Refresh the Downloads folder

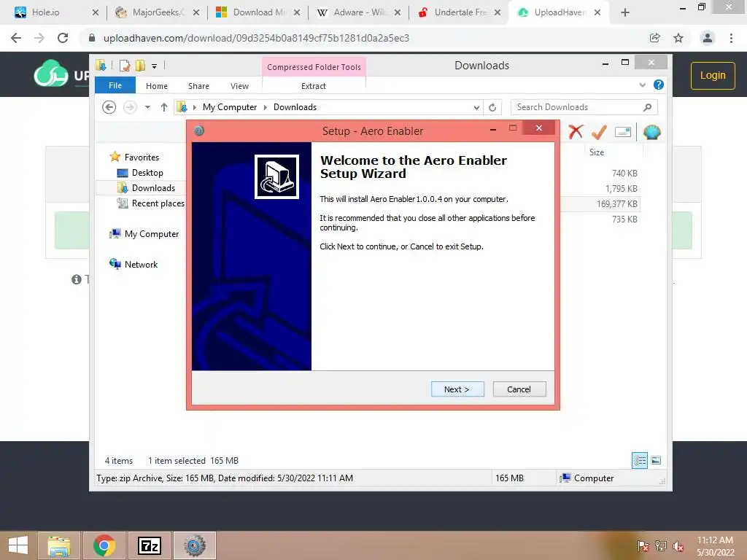[492, 108]
